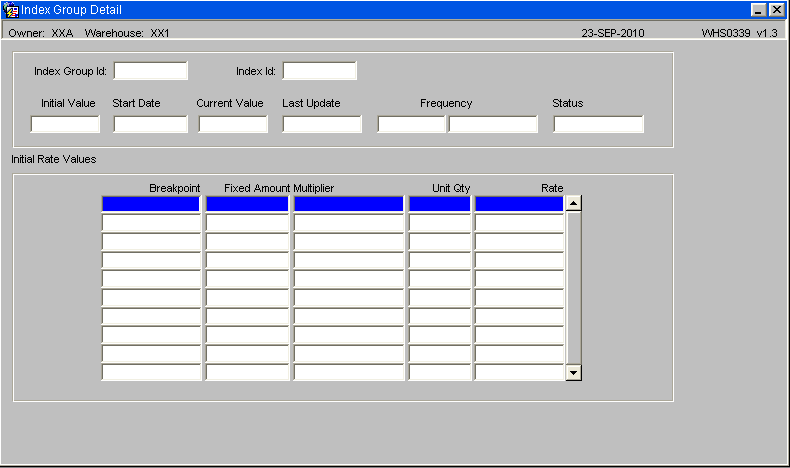Click the Breakpoint cell in second row
The height and width of the screenshot is (468, 790).
(x=151, y=223)
